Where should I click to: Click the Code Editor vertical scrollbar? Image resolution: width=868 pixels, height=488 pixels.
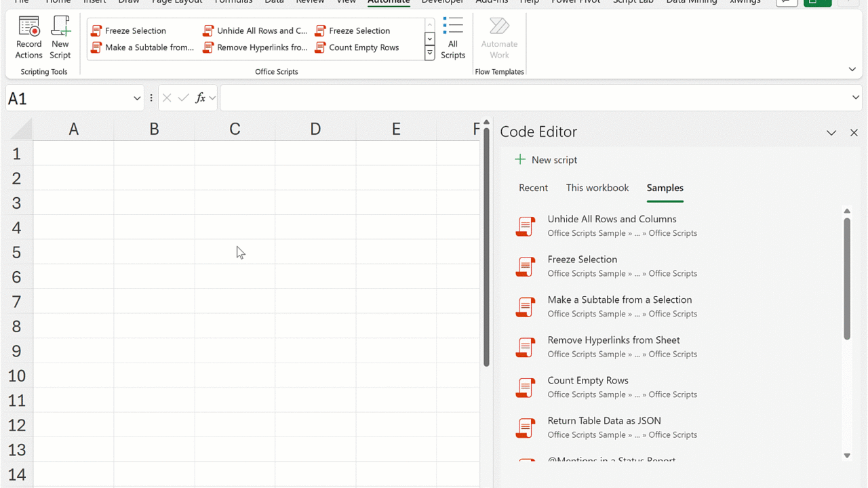point(847,278)
